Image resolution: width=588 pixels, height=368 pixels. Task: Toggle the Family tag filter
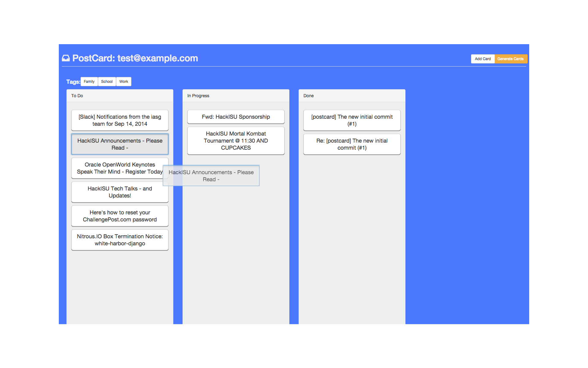click(x=89, y=82)
